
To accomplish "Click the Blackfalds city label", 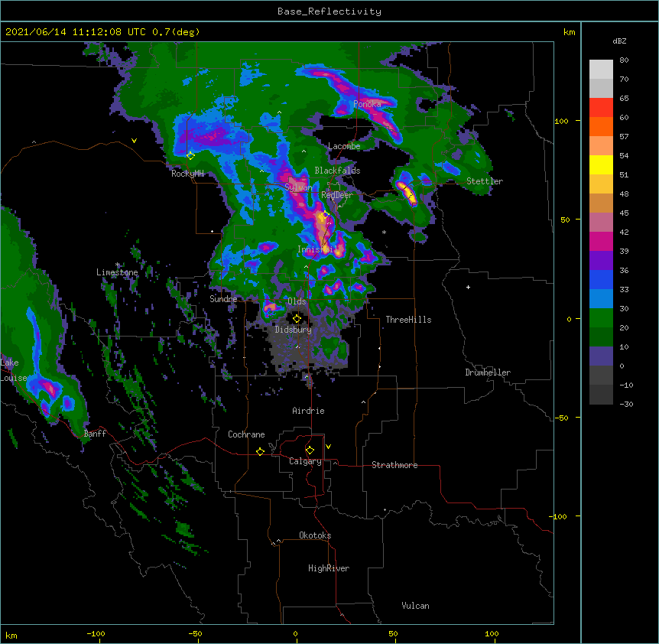I will pos(337,171).
